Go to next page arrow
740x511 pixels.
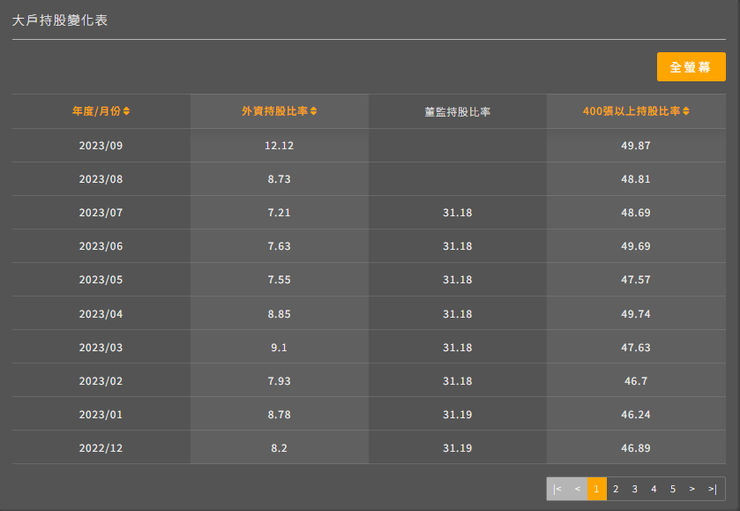(x=692, y=489)
